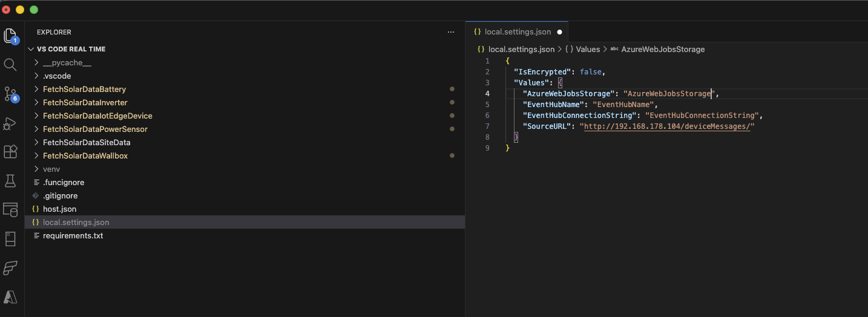Select the local.settings.json editor tab
This screenshot has width=868, height=317.
518,31
